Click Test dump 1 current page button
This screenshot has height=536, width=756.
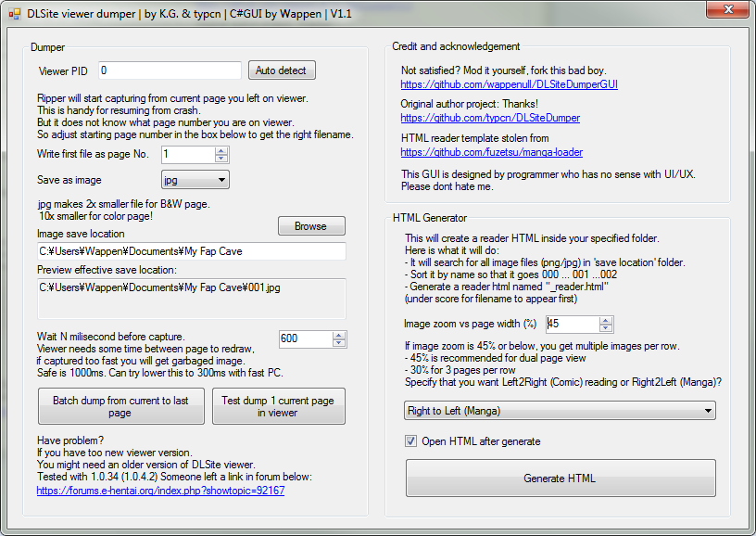pyautogui.click(x=279, y=406)
